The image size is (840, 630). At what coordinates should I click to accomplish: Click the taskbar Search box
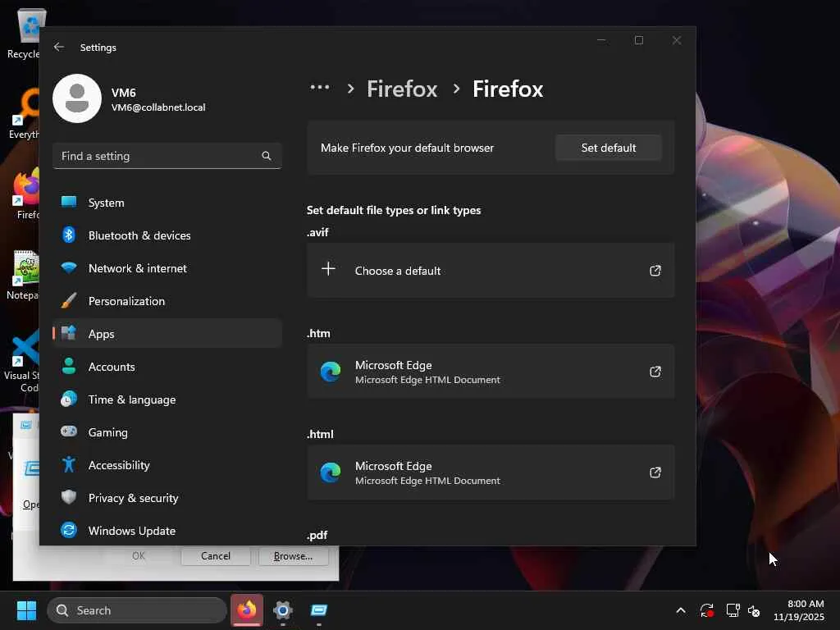click(137, 610)
